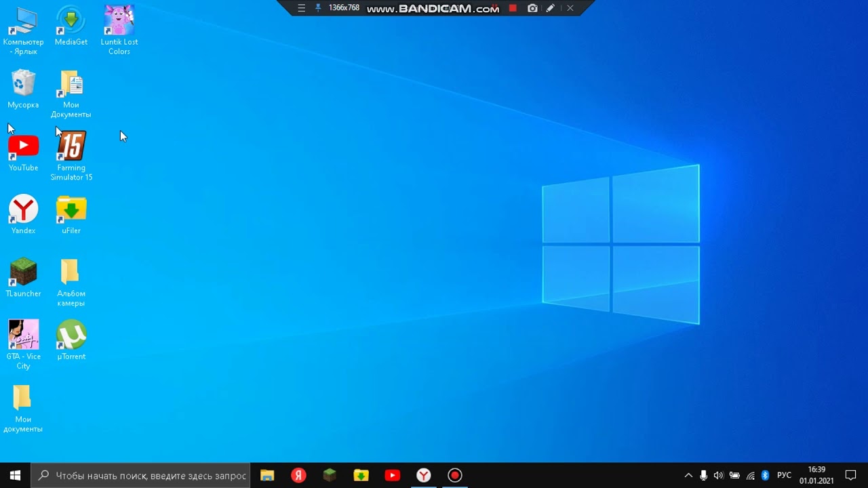Open Minecraft block icon on taskbar
The image size is (868, 488).
[330, 475]
